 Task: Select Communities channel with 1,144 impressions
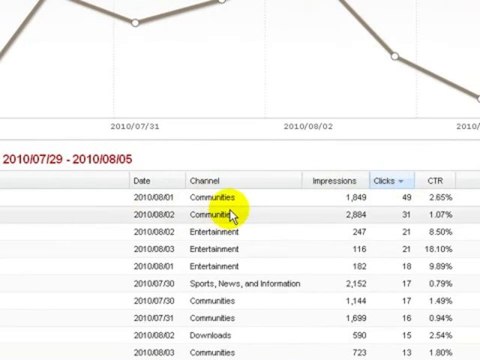click(212, 301)
